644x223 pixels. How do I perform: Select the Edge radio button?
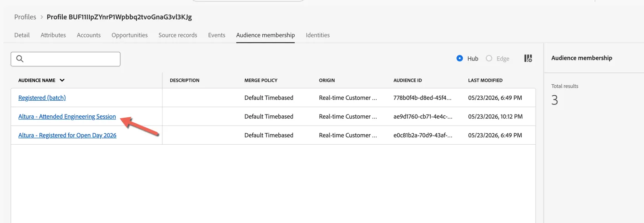489,58
